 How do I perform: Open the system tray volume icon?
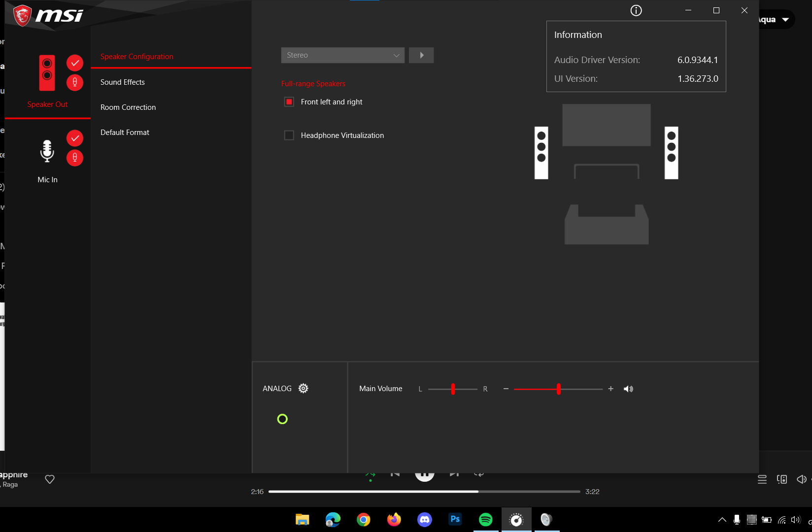[x=796, y=520]
